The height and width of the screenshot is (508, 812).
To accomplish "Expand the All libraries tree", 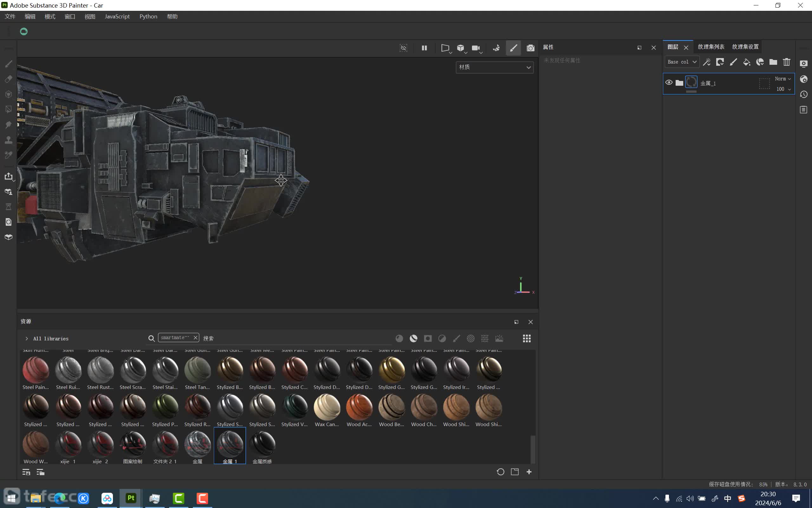I will pyautogui.click(x=27, y=339).
